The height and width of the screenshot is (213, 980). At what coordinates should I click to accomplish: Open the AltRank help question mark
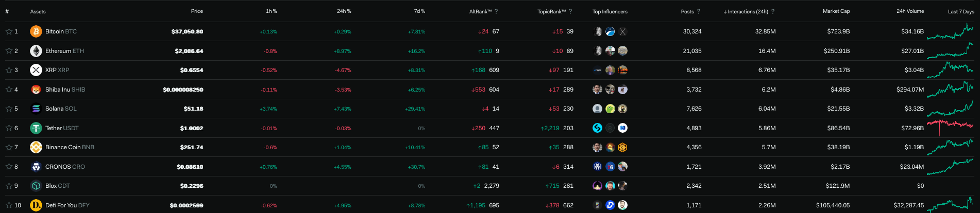pyautogui.click(x=496, y=11)
